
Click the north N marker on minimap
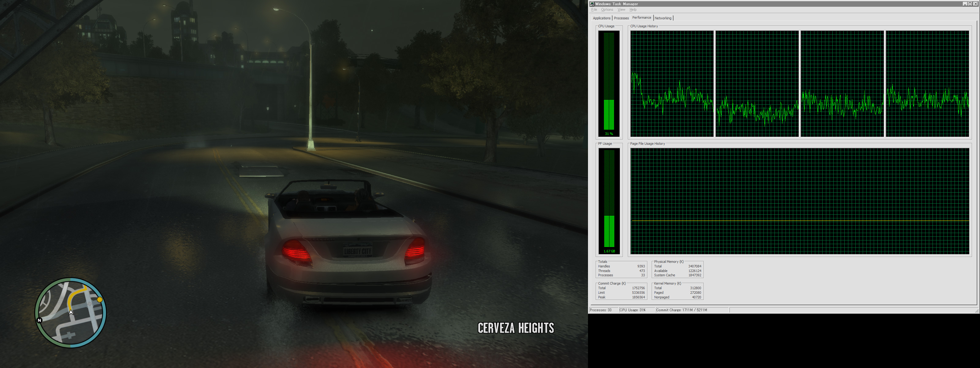click(x=39, y=320)
